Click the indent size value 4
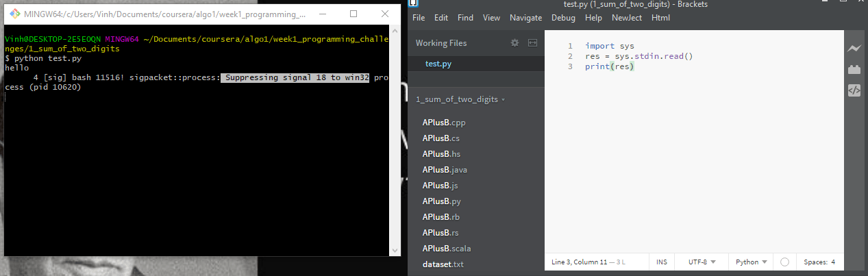Image resolution: width=868 pixels, height=276 pixels. (833, 262)
